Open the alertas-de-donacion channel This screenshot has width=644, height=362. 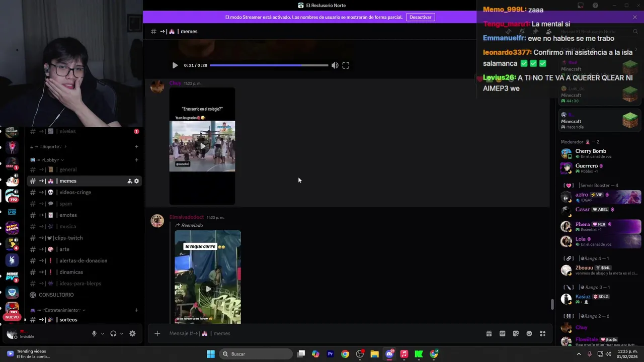[x=84, y=260]
